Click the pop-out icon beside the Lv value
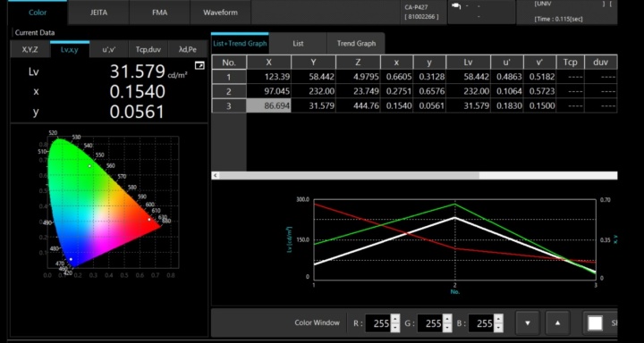 [199, 65]
